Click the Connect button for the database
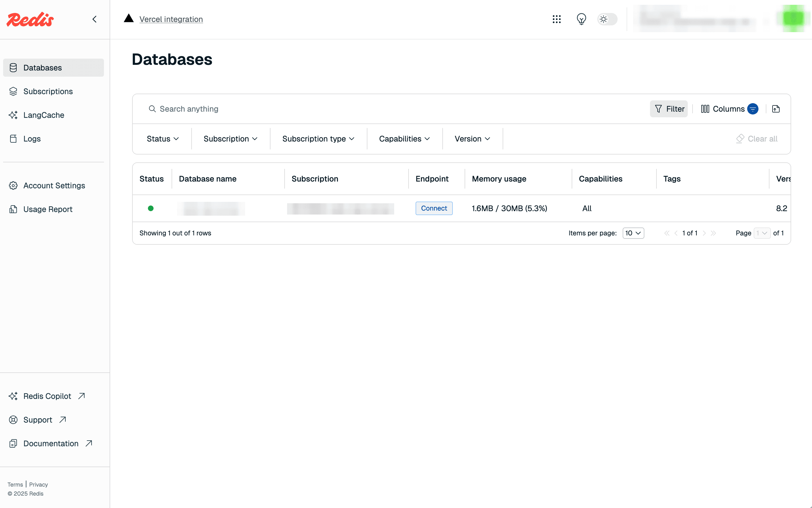This screenshot has height=508, width=812. [x=434, y=208]
